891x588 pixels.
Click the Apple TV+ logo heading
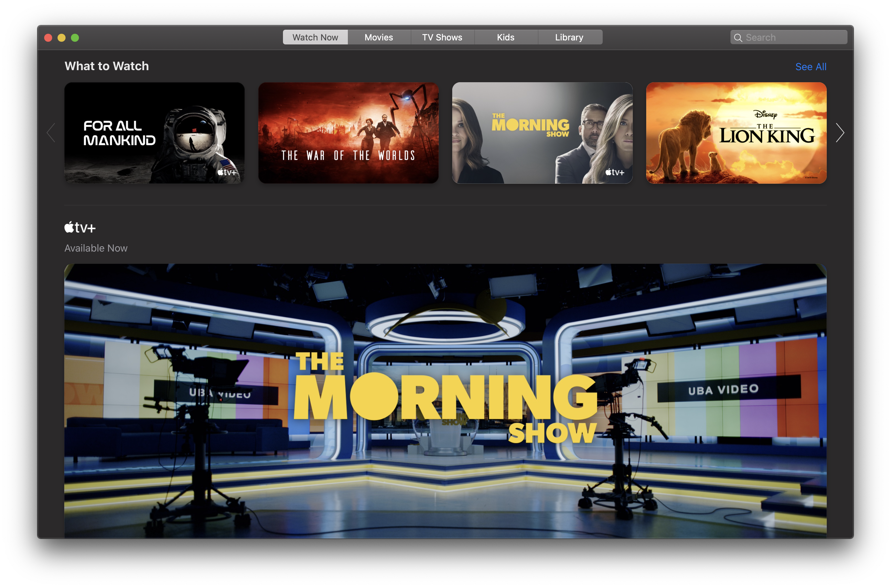(x=80, y=227)
